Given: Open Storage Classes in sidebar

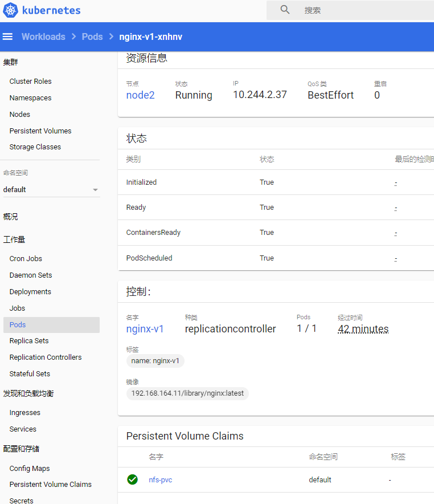Looking at the screenshot, I should tap(35, 147).
